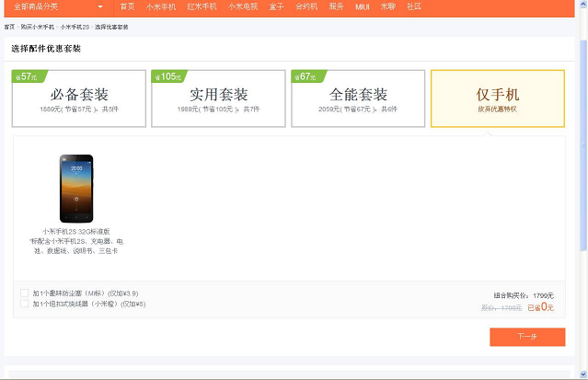Click the 首页 breadcrumb link
Image resolution: width=588 pixels, height=380 pixels.
9,27
